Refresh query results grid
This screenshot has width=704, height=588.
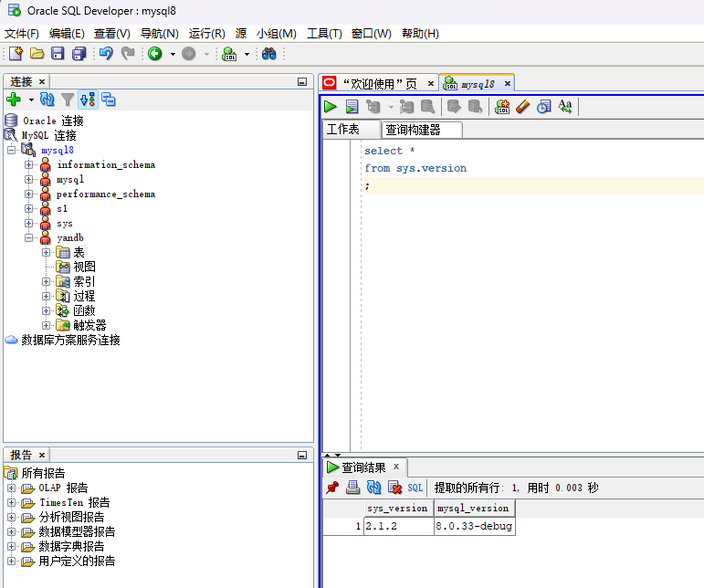[374, 488]
